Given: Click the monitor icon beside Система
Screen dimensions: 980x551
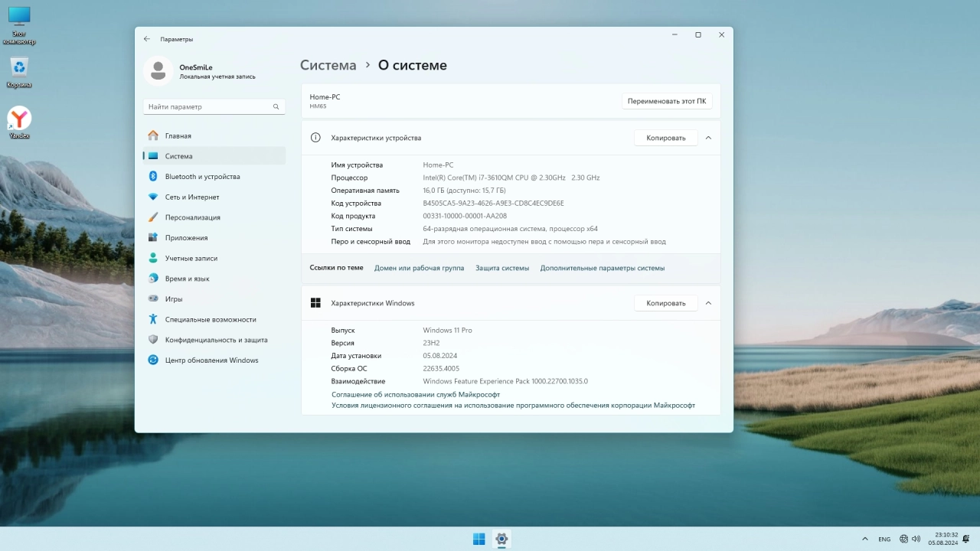Looking at the screenshot, I should point(153,156).
